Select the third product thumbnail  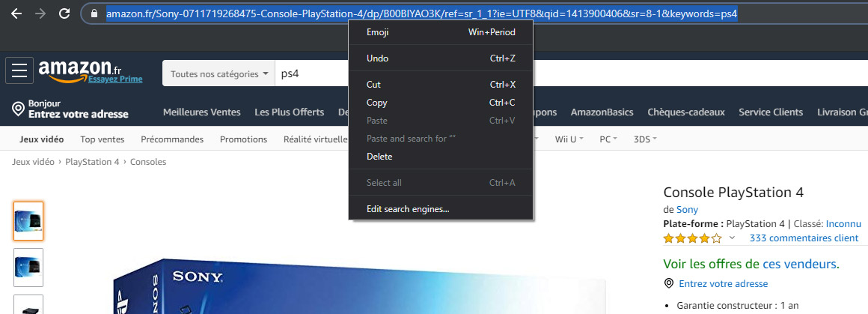pos(28,304)
